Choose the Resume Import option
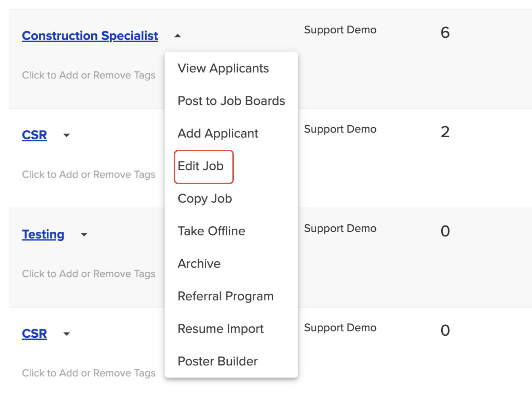Screen dimensions: 532x398 click(x=221, y=329)
